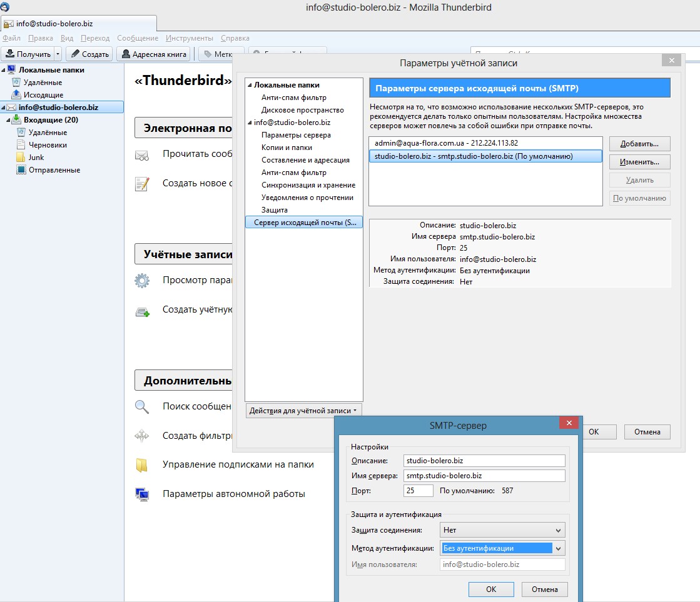Click the Отправленные sent folder icon
This screenshot has height=602, width=700.
21,169
